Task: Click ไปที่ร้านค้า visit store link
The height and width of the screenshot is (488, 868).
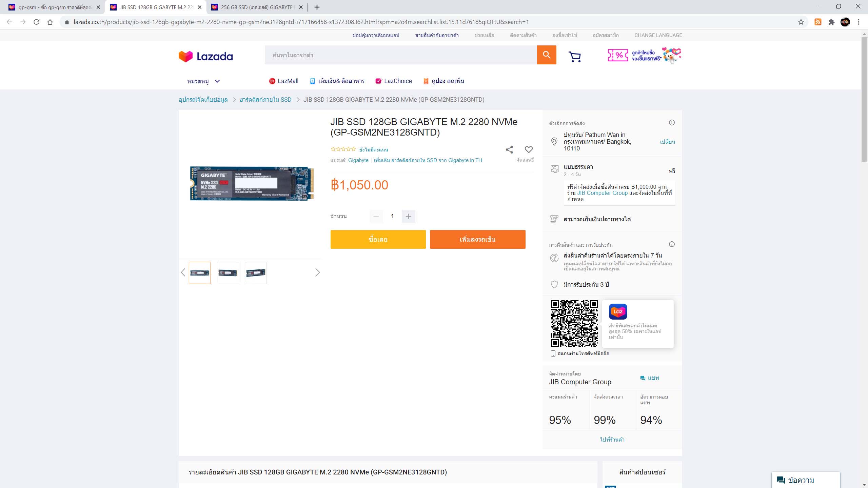Action: pos(612,440)
